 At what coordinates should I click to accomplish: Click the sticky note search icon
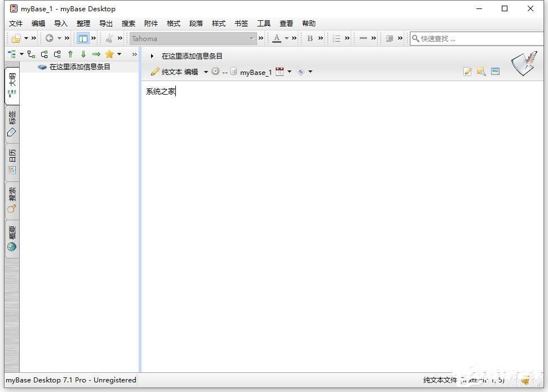click(x=481, y=72)
